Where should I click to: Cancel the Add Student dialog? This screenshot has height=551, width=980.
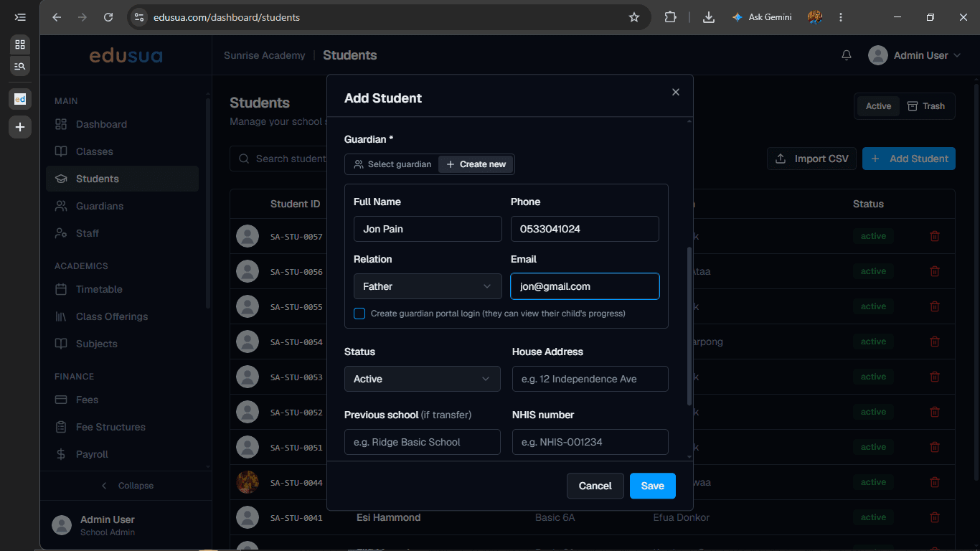pos(595,486)
